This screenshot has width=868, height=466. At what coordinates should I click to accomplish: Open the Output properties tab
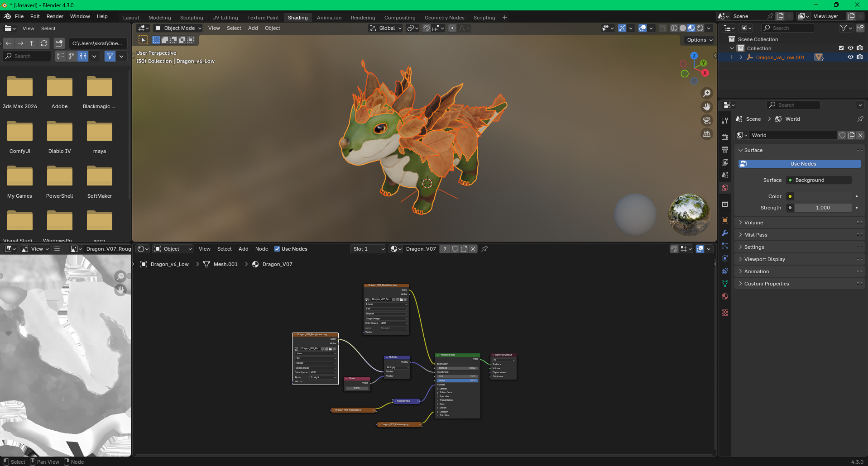[x=725, y=149]
